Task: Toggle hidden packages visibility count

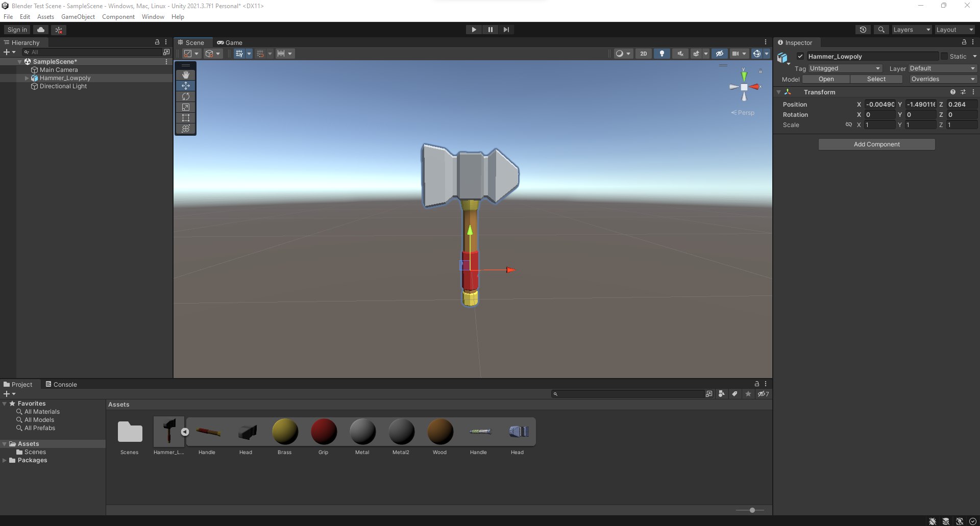Action: [x=763, y=394]
